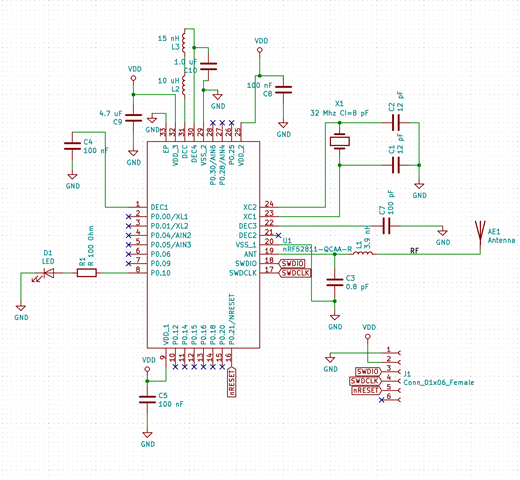
Task: Select the L2 10 uH inductor symbol
Action: tap(184, 85)
